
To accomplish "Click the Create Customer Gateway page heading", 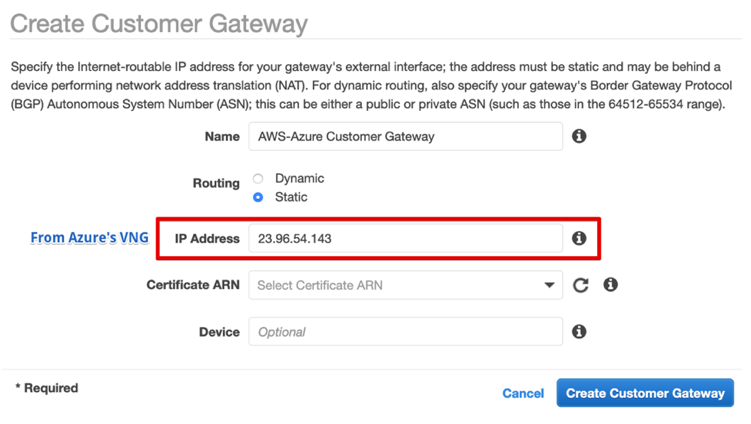I will 159,23.
